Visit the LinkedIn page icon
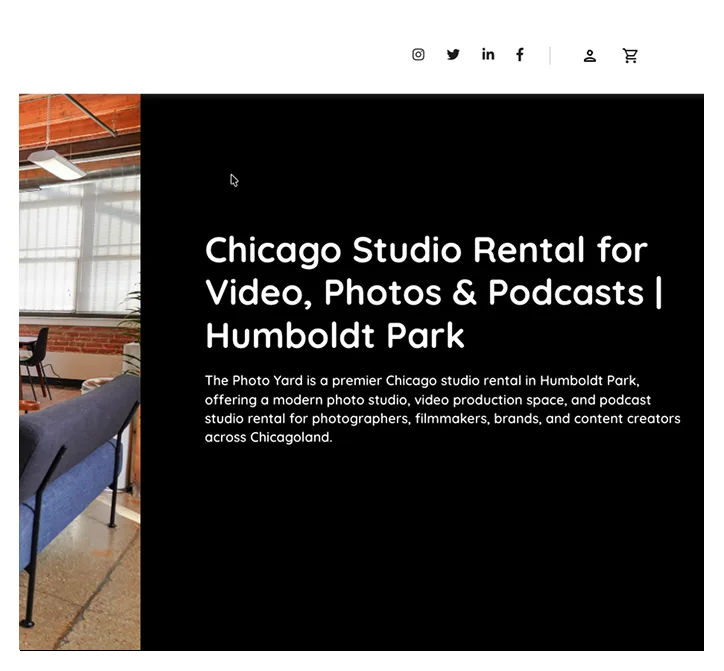 488,54
